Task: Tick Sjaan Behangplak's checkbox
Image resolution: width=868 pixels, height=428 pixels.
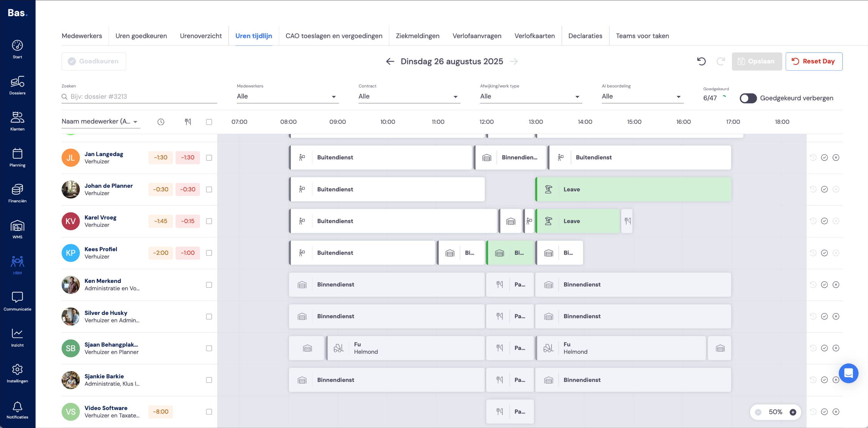Action: tap(209, 348)
